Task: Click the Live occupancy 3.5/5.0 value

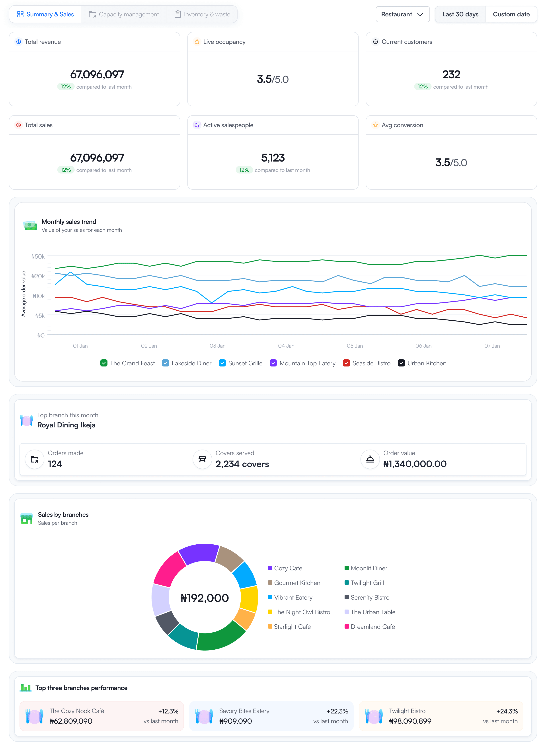Action: pos(273,79)
